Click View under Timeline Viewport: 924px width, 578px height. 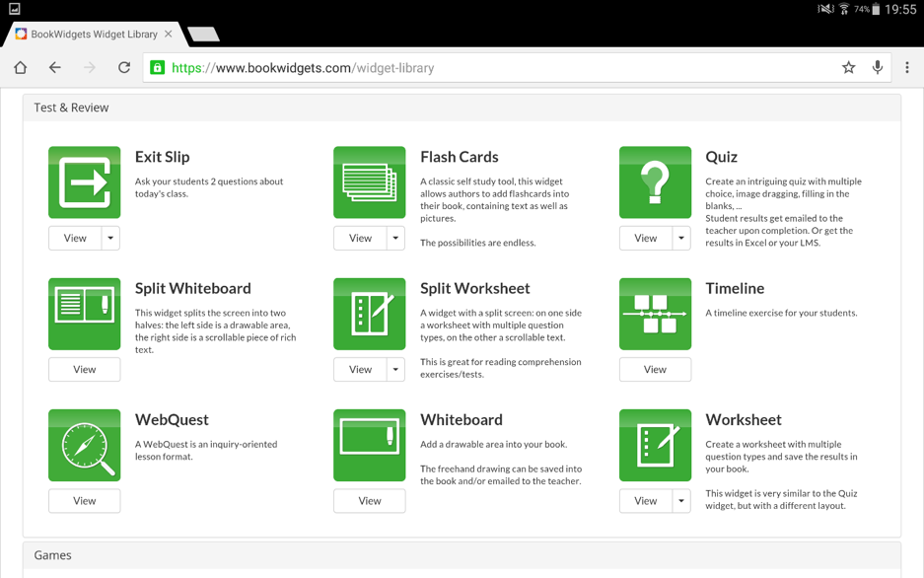pyautogui.click(x=656, y=370)
